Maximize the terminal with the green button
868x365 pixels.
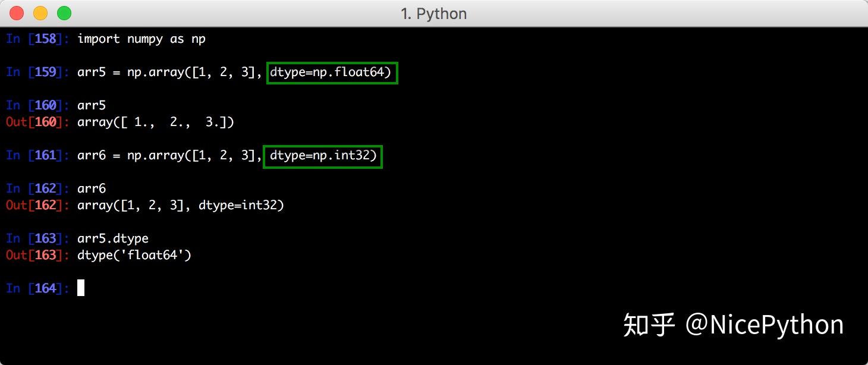click(64, 13)
